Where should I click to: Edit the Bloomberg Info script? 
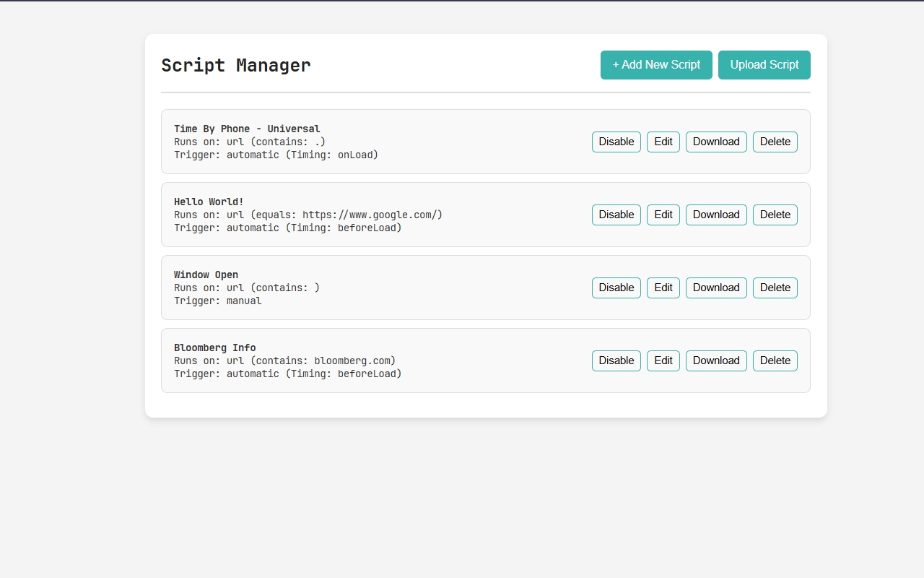[663, 361]
